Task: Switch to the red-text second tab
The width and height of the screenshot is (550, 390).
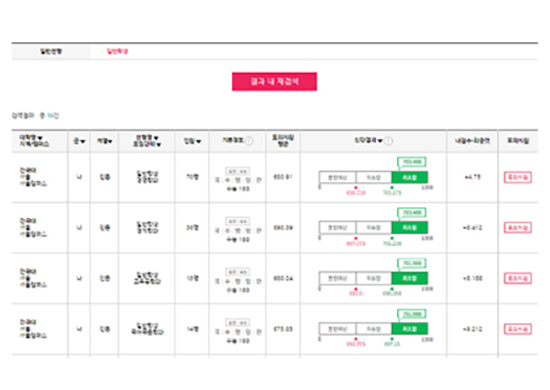Action: 117,52
